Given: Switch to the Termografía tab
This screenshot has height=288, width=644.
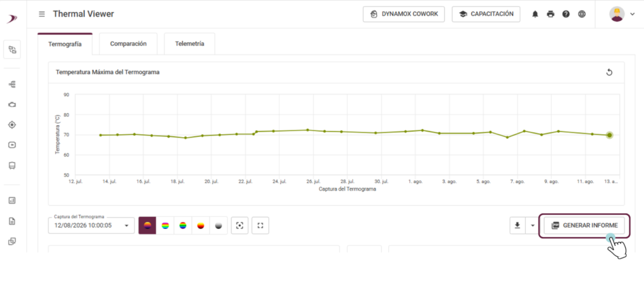Looking at the screenshot, I should 65,44.
